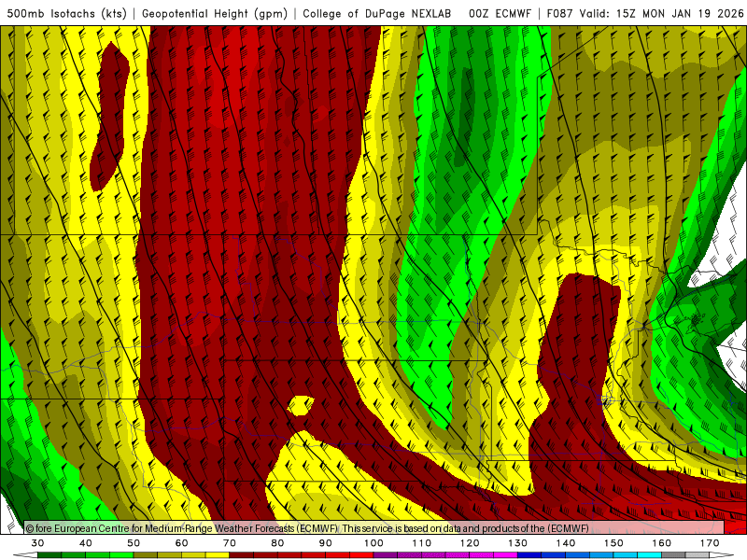Screen dimensions: 747x560
Task: Click 'Valid: 15Z MON JAN 19 2026' text
Action: [x=662, y=14]
